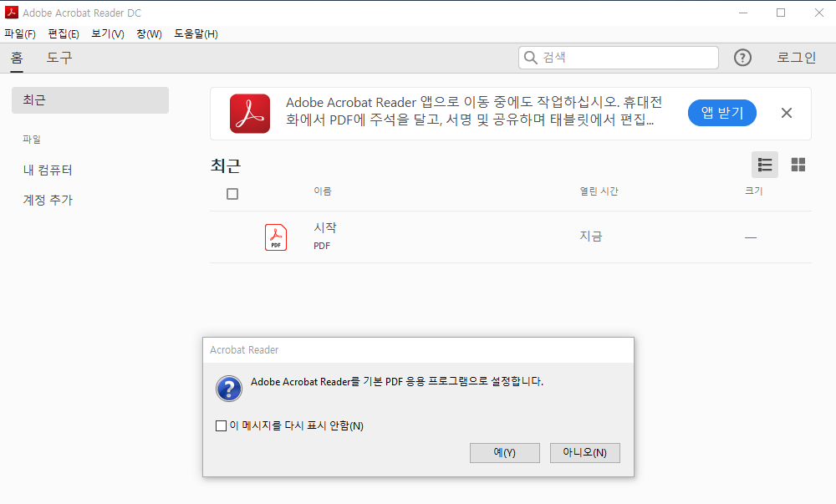Click the PDF file icon for 시작
836x504 pixels.
coord(276,237)
